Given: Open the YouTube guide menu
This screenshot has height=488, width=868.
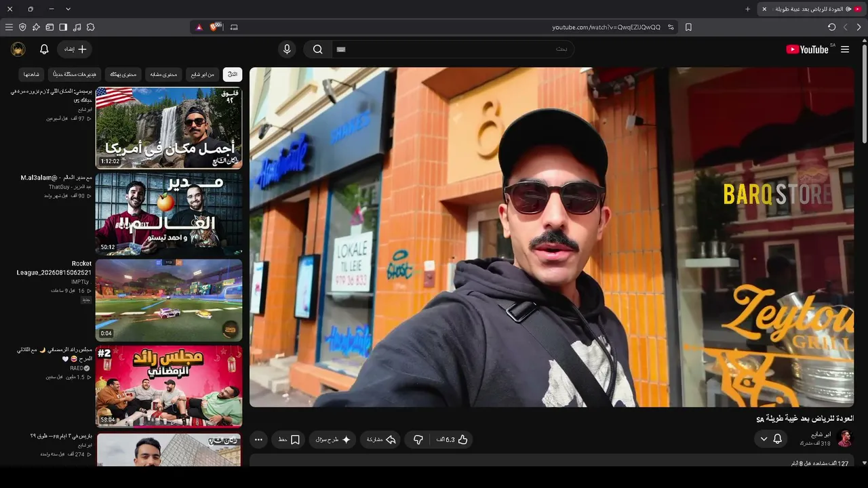Looking at the screenshot, I should click(x=845, y=49).
